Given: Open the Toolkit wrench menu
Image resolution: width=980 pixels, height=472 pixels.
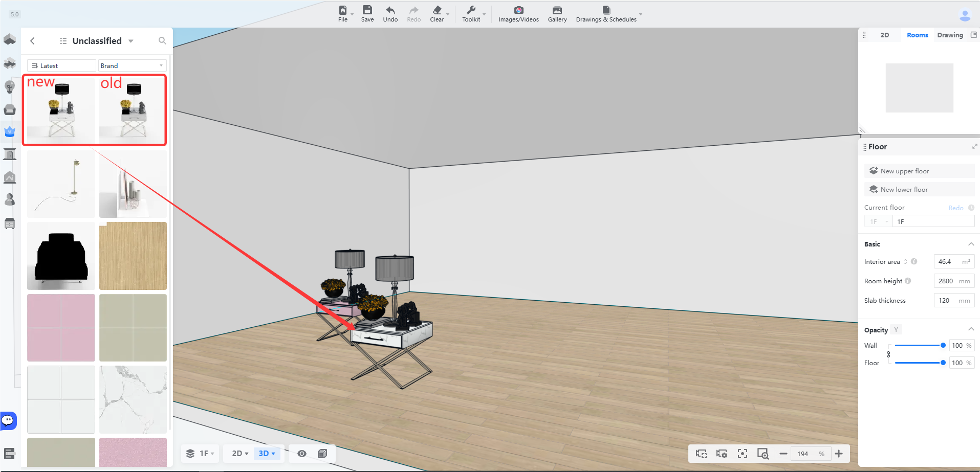Looking at the screenshot, I should tap(471, 14).
